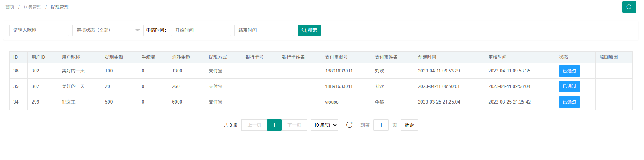Click 已通过 status button for ID 36
The image size is (644, 160).
point(569,71)
